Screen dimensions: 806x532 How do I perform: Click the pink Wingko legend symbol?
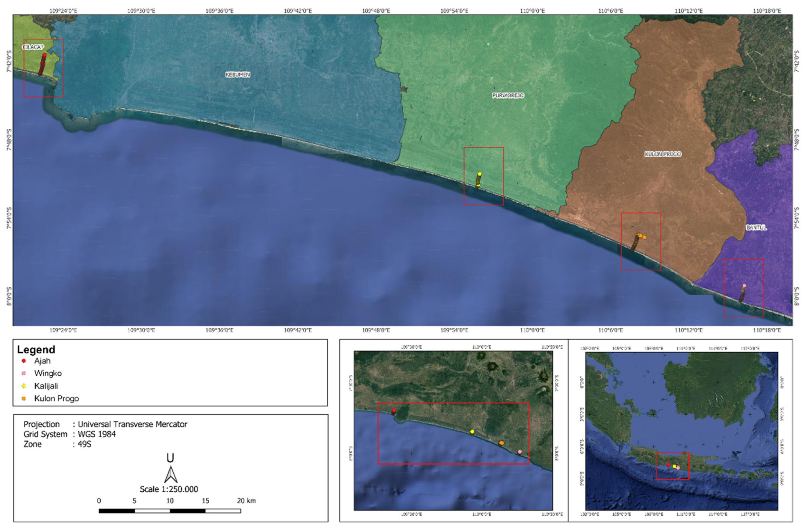24,373
